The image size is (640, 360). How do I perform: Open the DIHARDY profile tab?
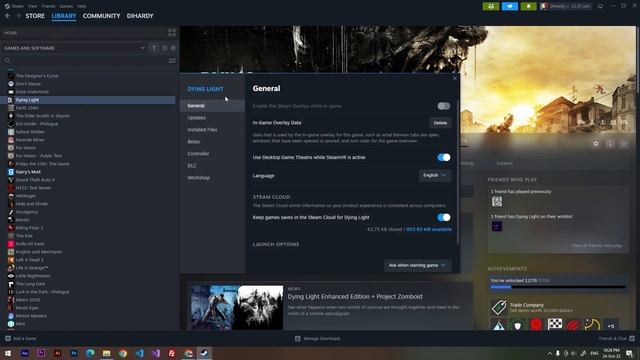140,16
